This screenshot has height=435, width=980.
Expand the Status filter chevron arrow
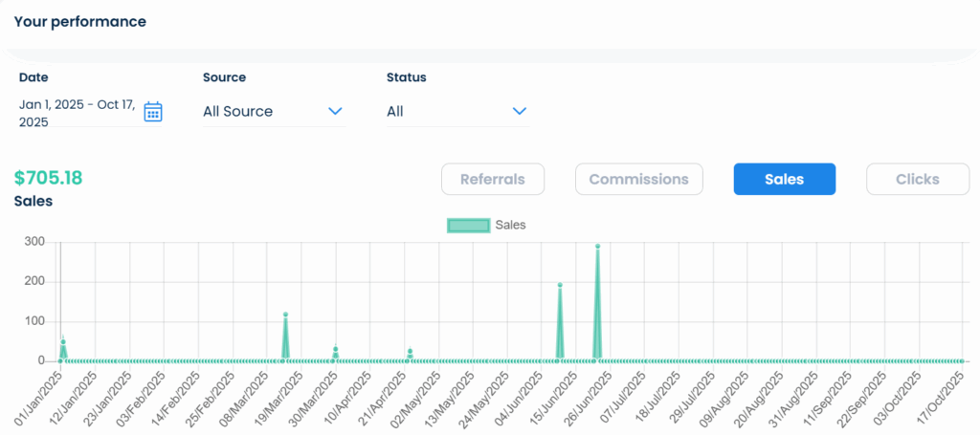519,112
